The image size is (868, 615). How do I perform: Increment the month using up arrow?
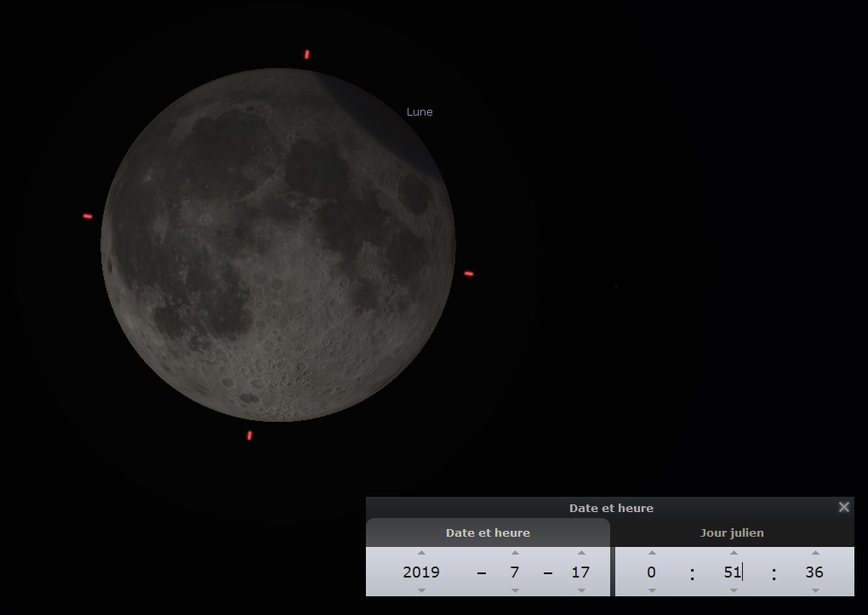click(x=515, y=553)
